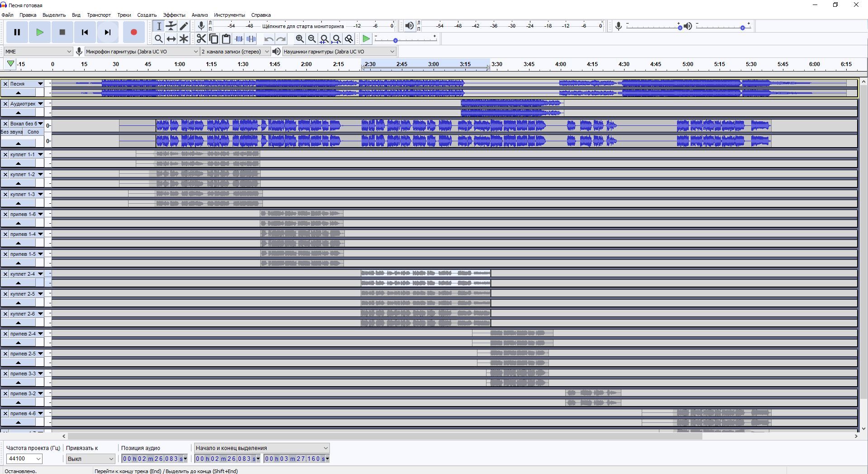
Task: Undo the last action
Action: tap(269, 38)
